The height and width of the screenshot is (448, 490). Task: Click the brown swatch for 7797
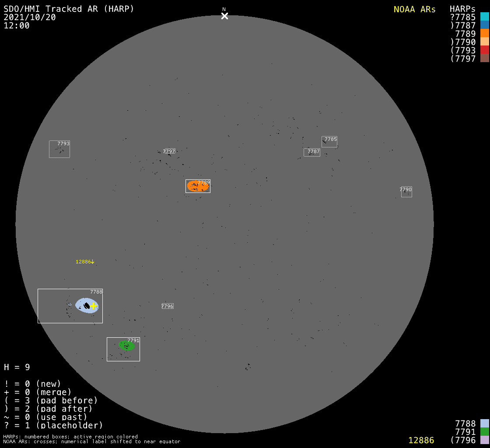pos(484,58)
